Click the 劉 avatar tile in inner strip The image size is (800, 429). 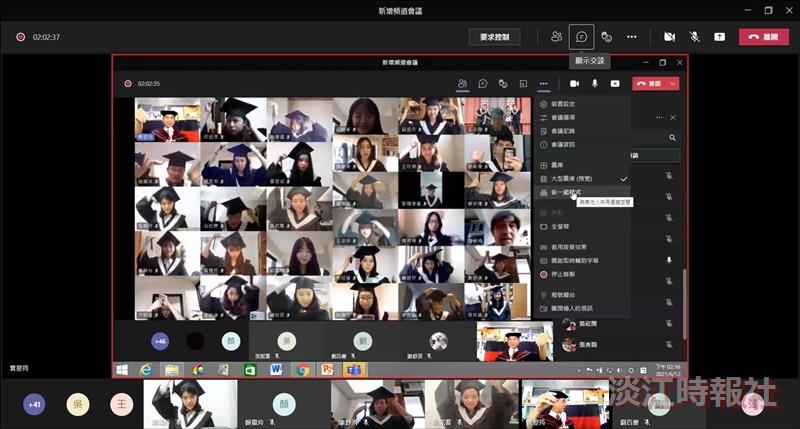pos(363,341)
